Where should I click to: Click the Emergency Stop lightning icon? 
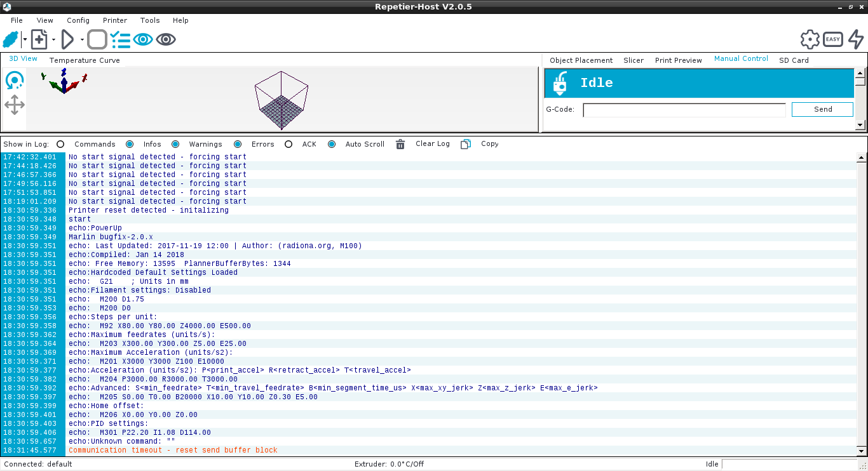tap(856, 39)
